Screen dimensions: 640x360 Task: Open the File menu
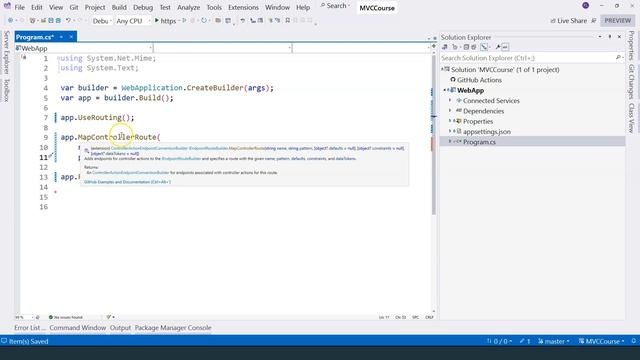(x=19, y=7)
